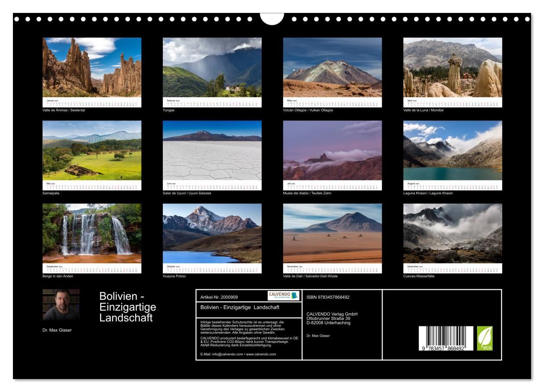Viewport: 544px width, 392px height.
Task: Select the Yungas February photo
Action: (212, 67)
